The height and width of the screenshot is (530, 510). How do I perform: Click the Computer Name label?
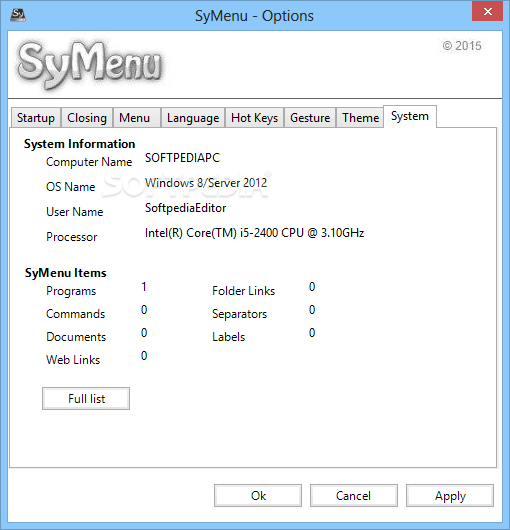pos(89,162)
